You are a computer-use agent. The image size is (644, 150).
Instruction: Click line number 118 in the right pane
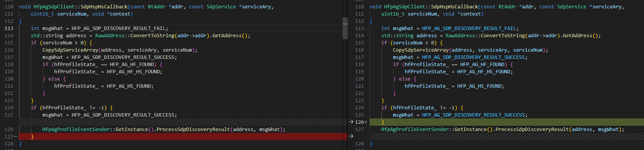(x=360, y=65)
